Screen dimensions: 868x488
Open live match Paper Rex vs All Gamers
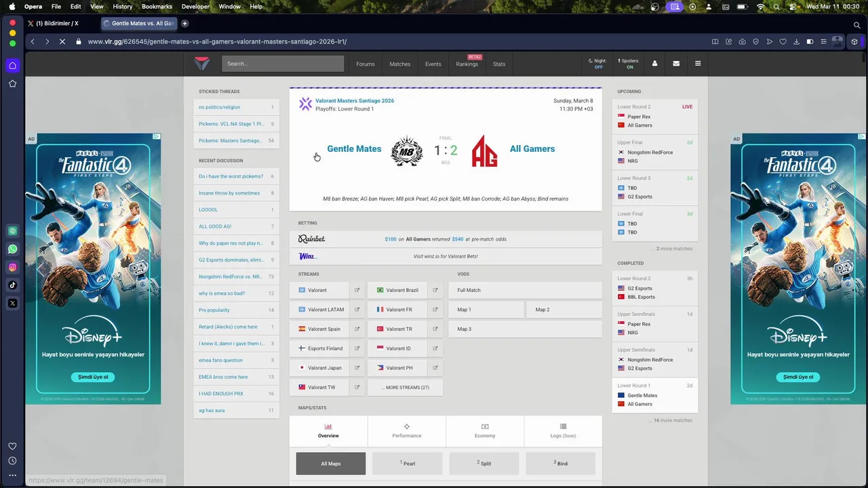pos(655,117)
